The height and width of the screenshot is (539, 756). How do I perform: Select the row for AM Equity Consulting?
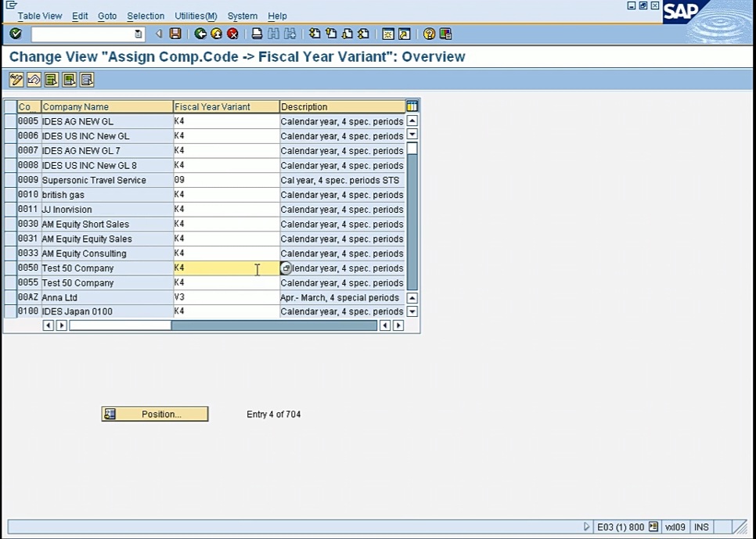[x=10, y=253]
